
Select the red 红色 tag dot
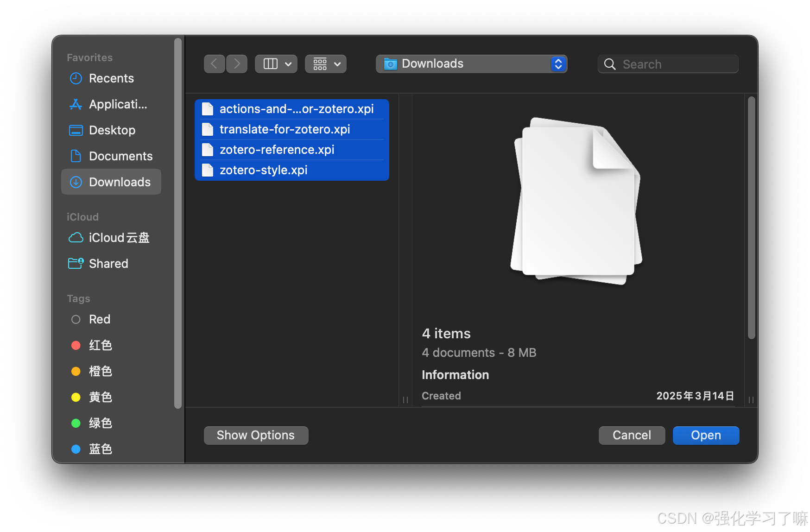[76, 345]
